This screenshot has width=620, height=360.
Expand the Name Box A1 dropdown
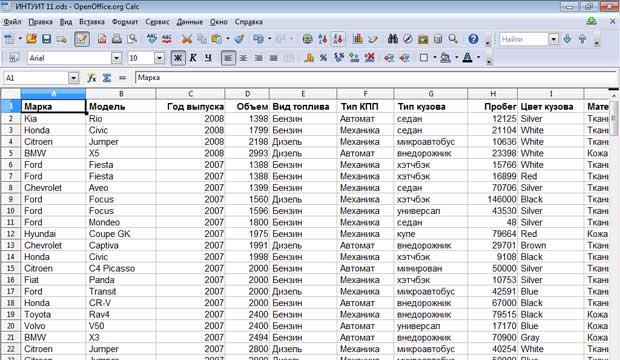coord(74,78)
